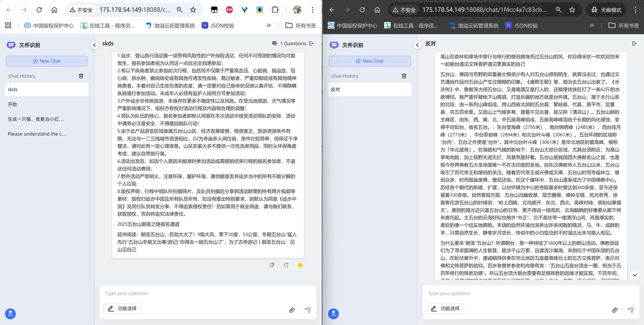Open 功能选择 selector in right chat
Screen dimensions: 644x325
click(445, 309)
